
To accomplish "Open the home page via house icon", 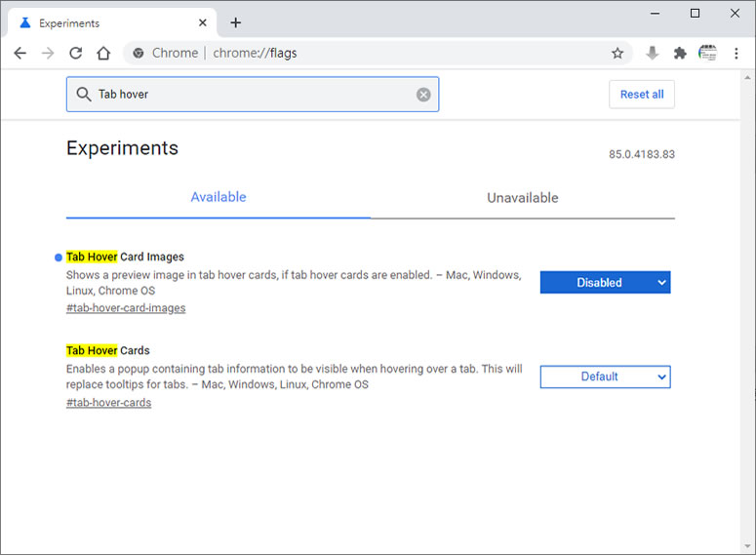I will (x=103, y=53).
